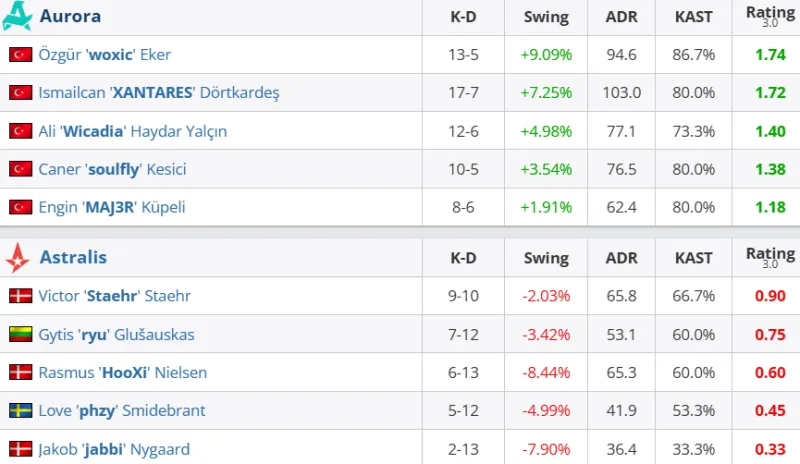The height and width of the screenshot is (464, 800).
Task: Open Özgür 'woxic' Eker's player profile
Action: coord(105,55)
